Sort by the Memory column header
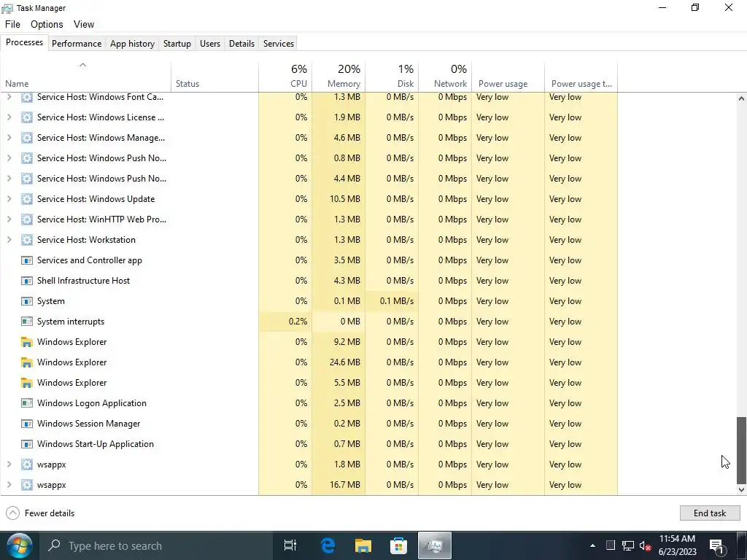Screen dimensions: 747x560 [x=338, y=77]
